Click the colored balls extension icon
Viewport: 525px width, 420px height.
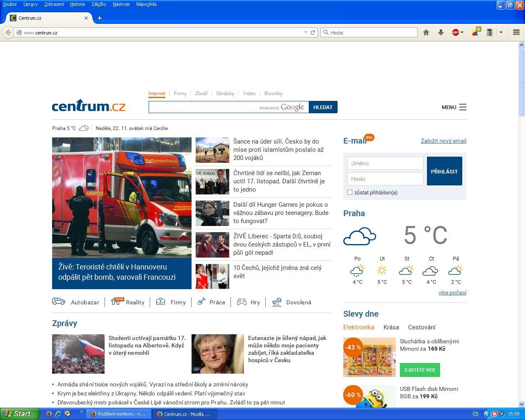click(475, 32)
